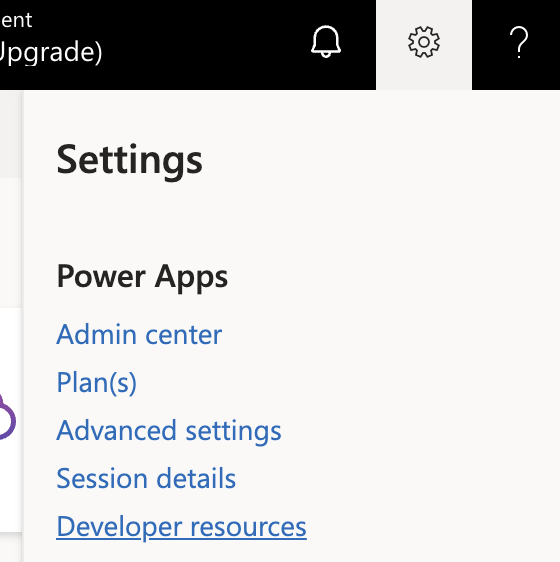Open the underlined Developer resources link
The height and width of the screenshot is (562, 560).
click(181, 527)
